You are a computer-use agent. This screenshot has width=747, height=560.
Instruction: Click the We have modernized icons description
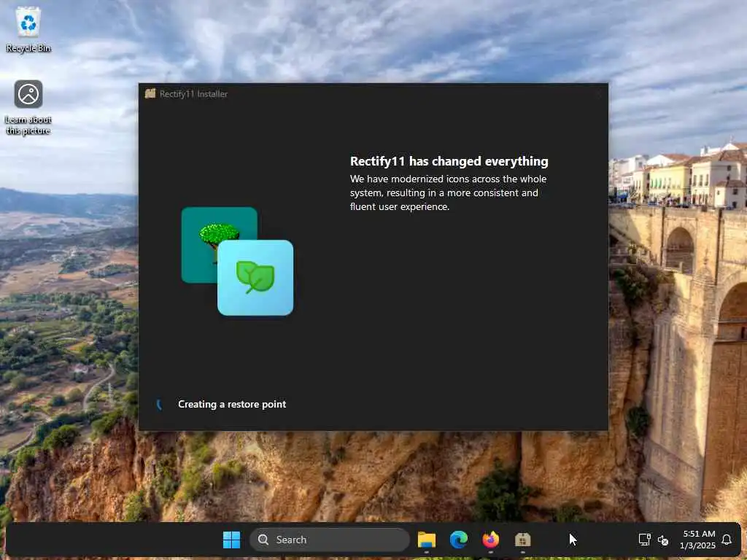[449, 192]
